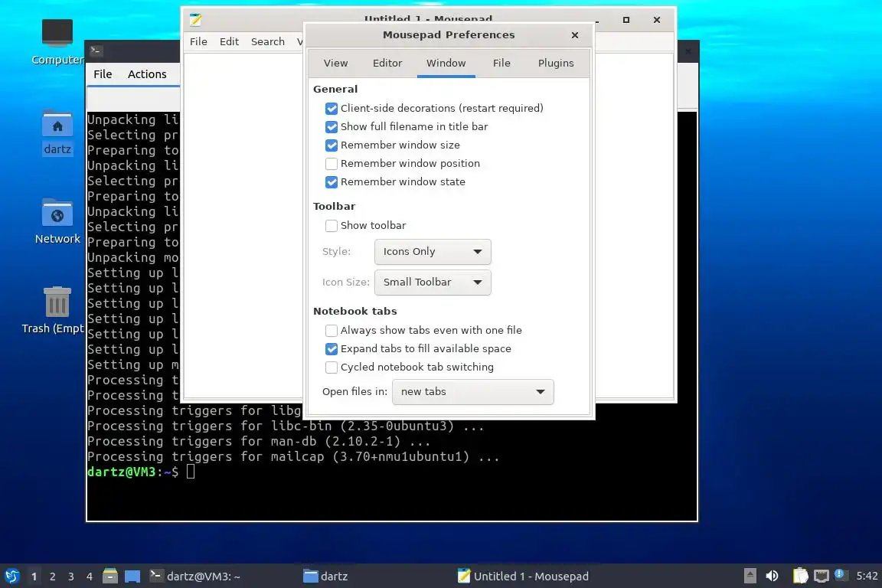Switch to the Plugins preferences tab
Screen dimensions: 882x588
556,63
